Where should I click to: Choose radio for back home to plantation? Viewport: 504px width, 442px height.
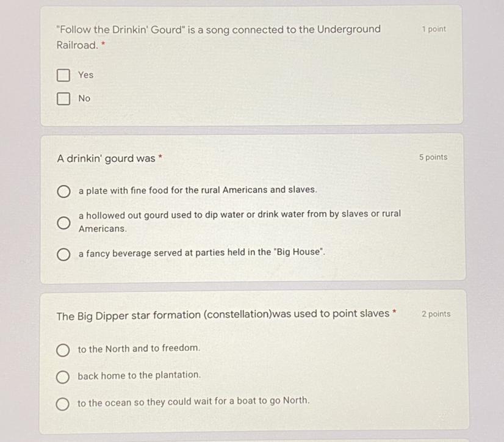coord(63,377)
